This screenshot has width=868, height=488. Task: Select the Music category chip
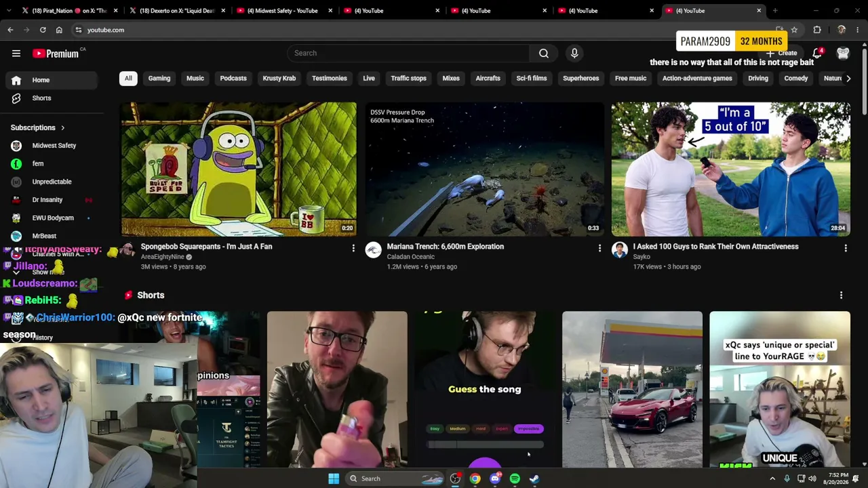tap(195, 79)
